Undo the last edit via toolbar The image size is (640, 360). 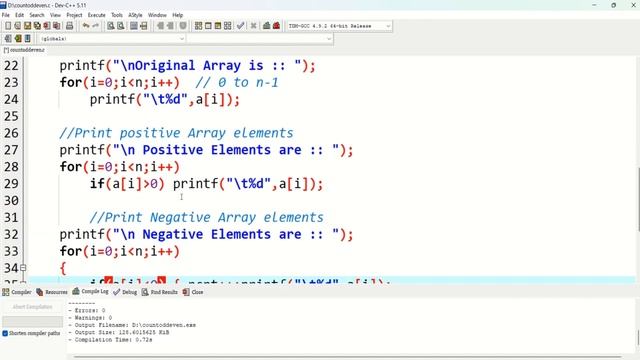pyautogui.click(x=86, y=26)
